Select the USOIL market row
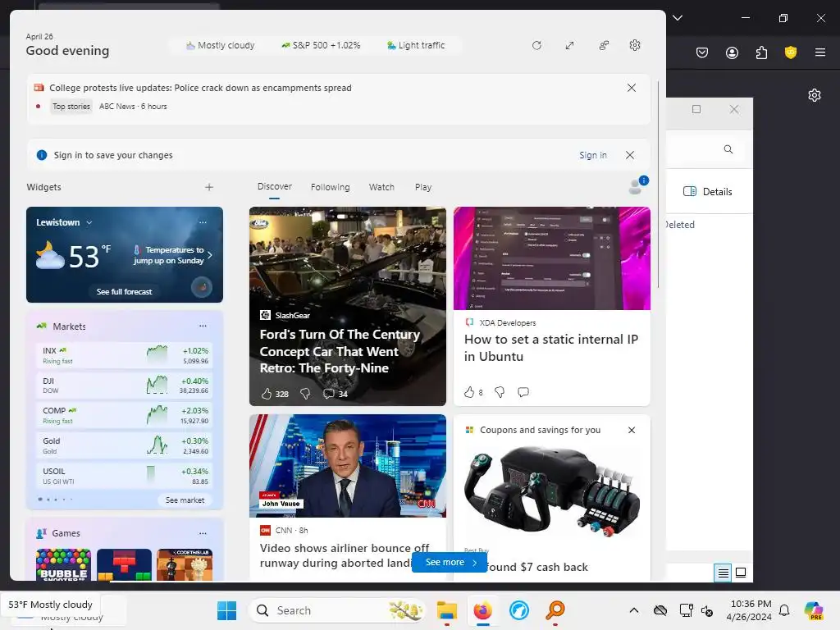This screenshot has height=630, width=840. pyautogui.click(x=125, y=476)
